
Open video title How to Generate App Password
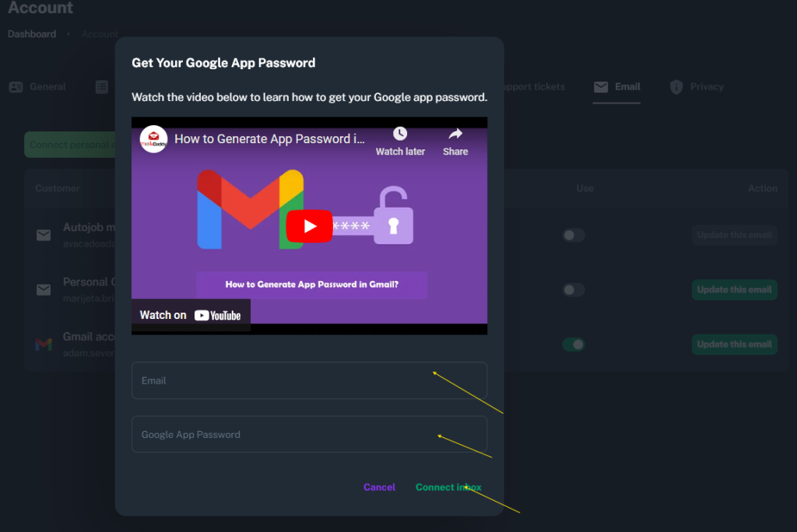pos(269,138)
